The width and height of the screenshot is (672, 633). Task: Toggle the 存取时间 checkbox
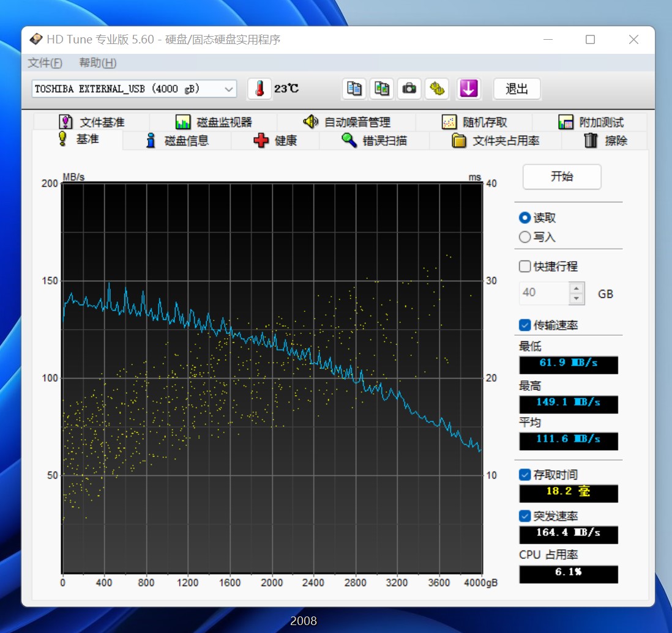click(x=525, y=475)
